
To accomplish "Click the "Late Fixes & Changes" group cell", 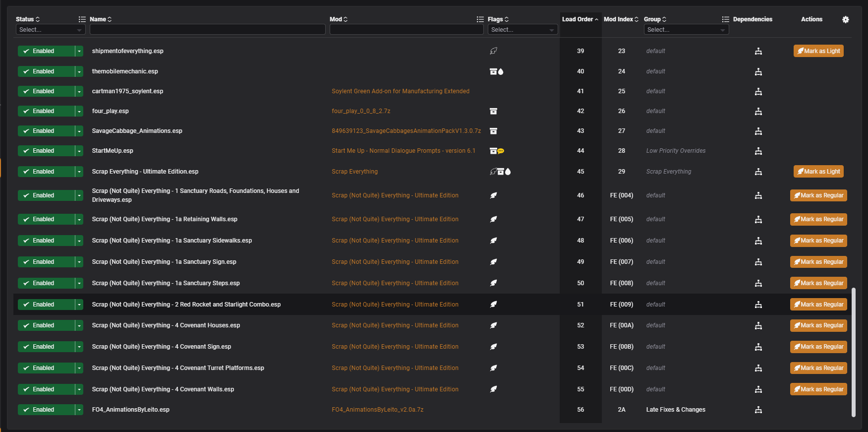I will click(676, 410).
